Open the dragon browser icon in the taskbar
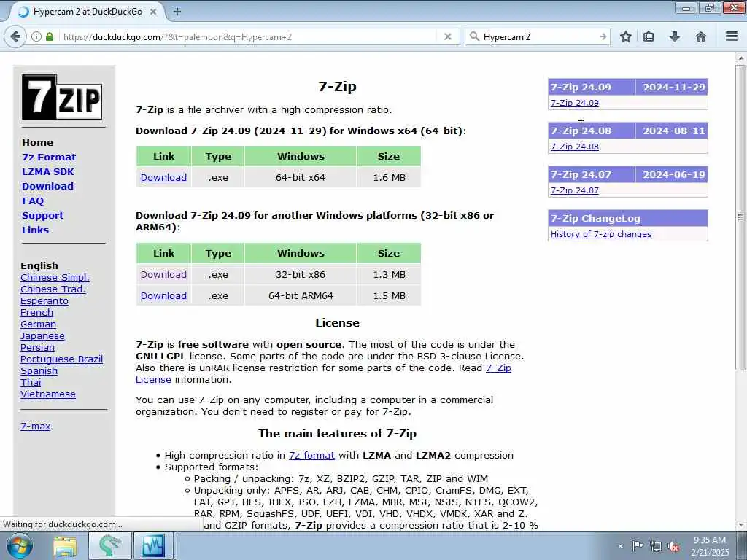The image size is (747, 560). 109,545
